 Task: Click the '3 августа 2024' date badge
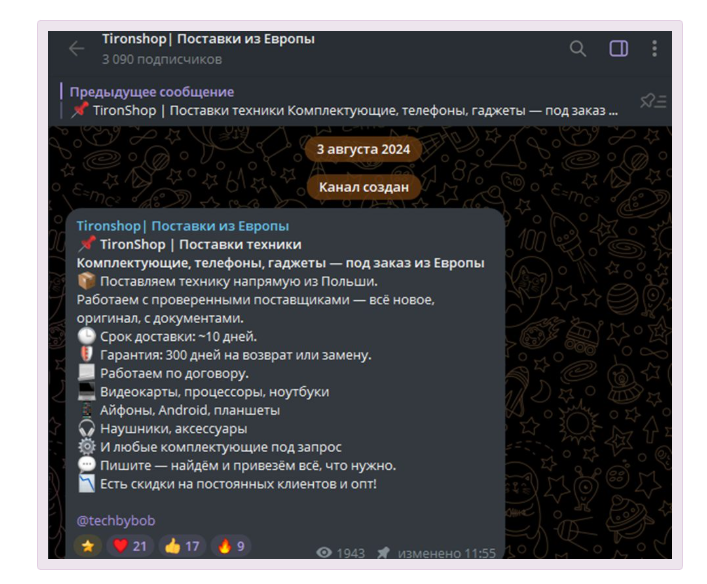363,149
